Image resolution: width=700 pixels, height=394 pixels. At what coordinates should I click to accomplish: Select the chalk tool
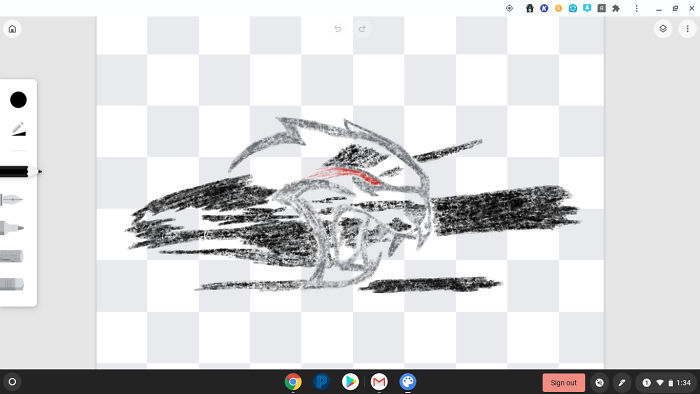[11, 256]
